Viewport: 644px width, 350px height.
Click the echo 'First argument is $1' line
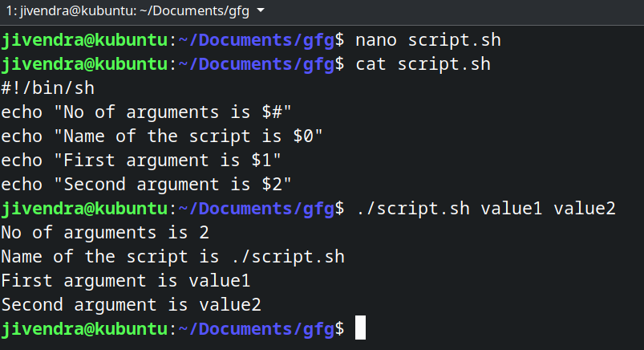click(141, 160)
